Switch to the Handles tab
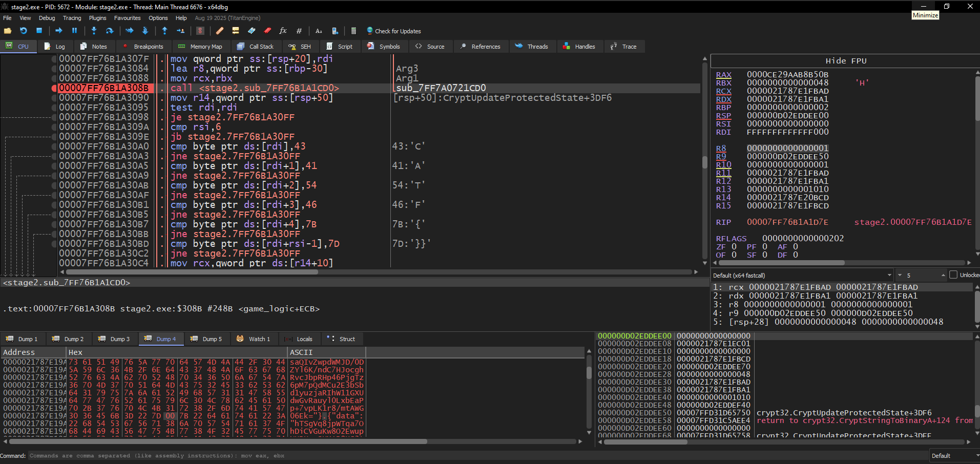 click(579, 47)
